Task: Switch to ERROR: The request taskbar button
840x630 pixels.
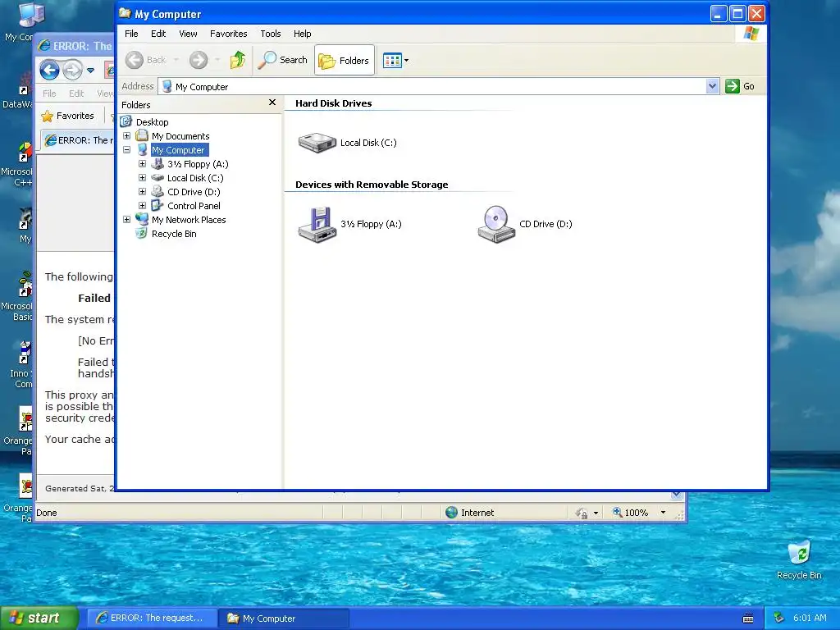Action: [x=152, y=619]
